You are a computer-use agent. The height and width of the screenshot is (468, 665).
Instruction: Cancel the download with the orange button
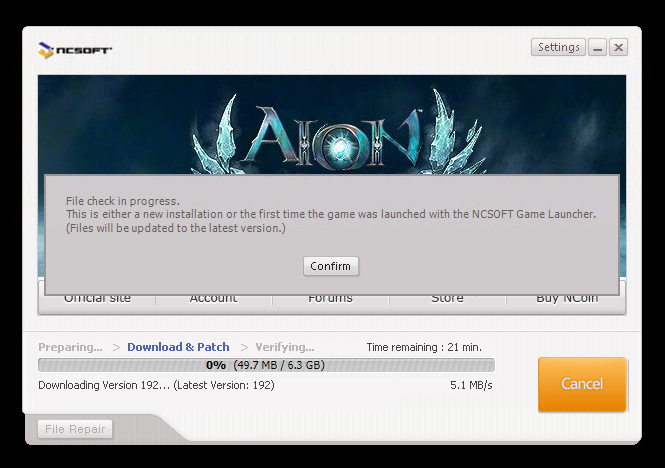point(582,384)
